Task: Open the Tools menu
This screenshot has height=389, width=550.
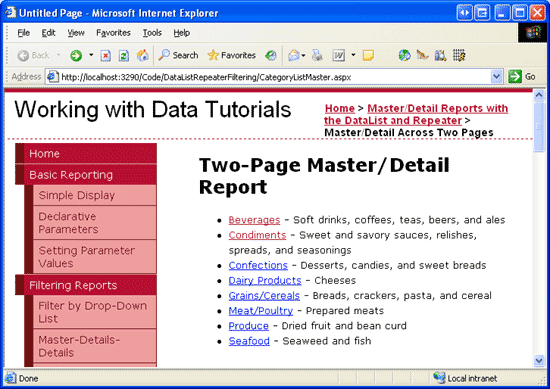Action: (x=152, y=33)
